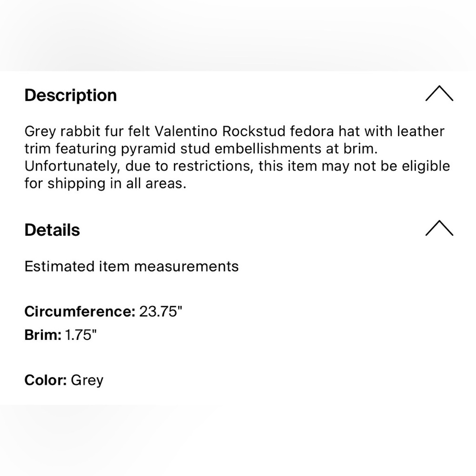Click the phrase 'pyramid stud embellishments'
476x476 pixels.
(221, 149)
